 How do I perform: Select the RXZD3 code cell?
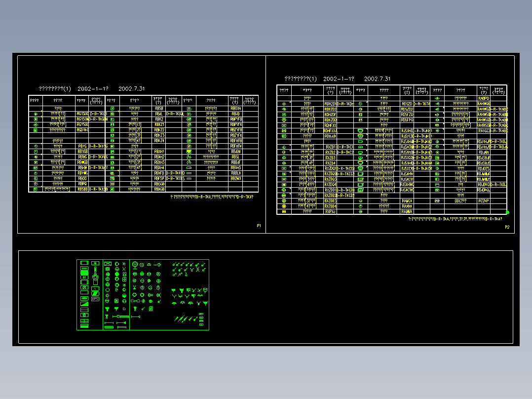pyautogui.click(x=330, y=158)
